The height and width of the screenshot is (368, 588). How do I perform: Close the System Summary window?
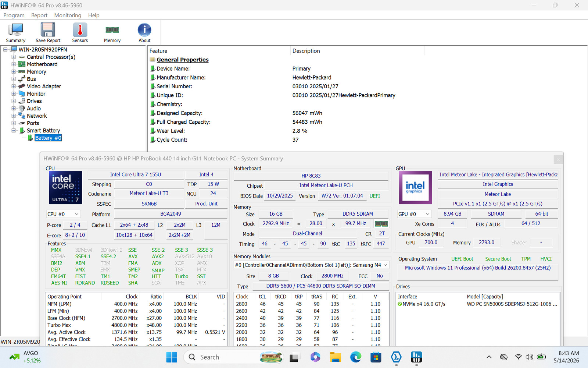coord(558,159)
